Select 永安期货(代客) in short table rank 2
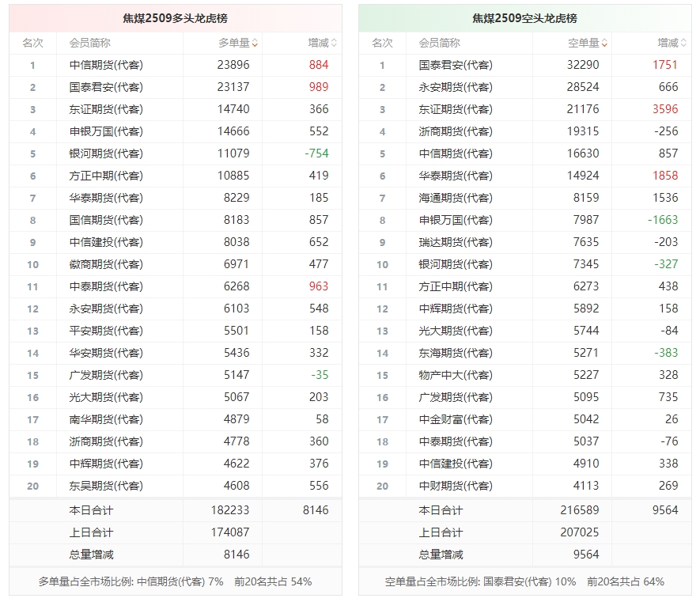The width and height of the screenshot is (700, 602). click(x=456, y=87)
